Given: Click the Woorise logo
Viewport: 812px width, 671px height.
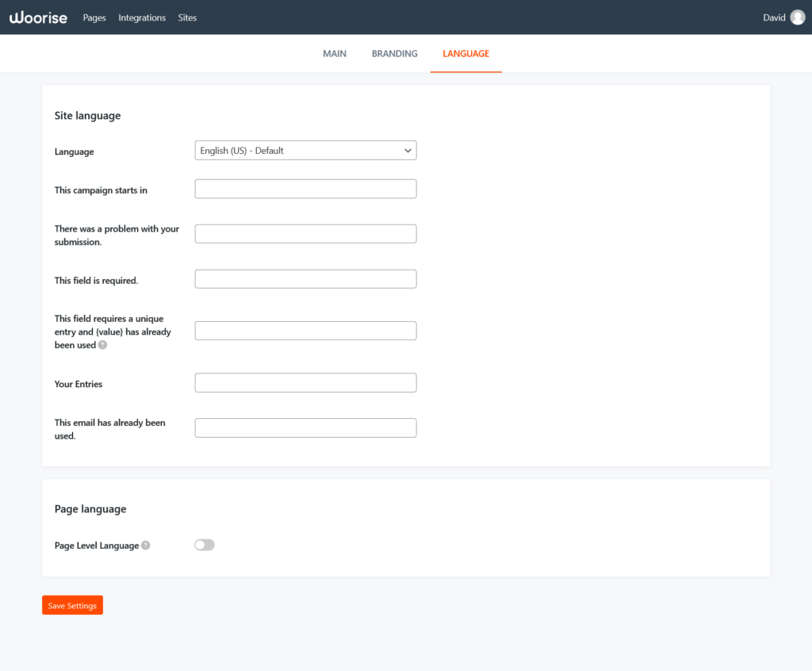Looking at the screenshot, I should pos(38,17).
